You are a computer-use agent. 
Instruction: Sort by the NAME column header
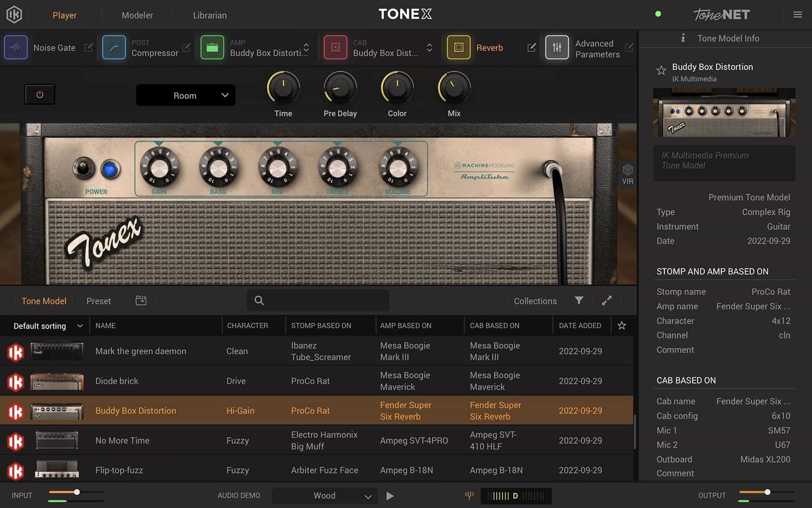click(105, 326)
